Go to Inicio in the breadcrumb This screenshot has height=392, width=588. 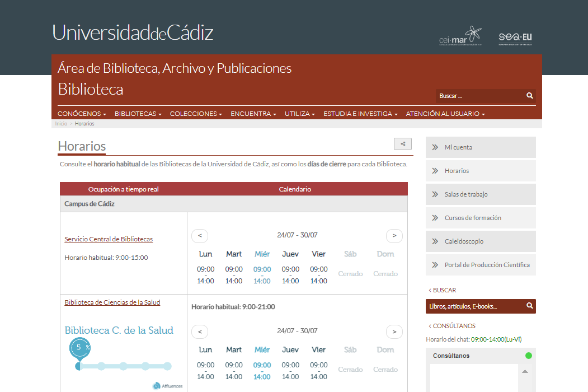61,124
